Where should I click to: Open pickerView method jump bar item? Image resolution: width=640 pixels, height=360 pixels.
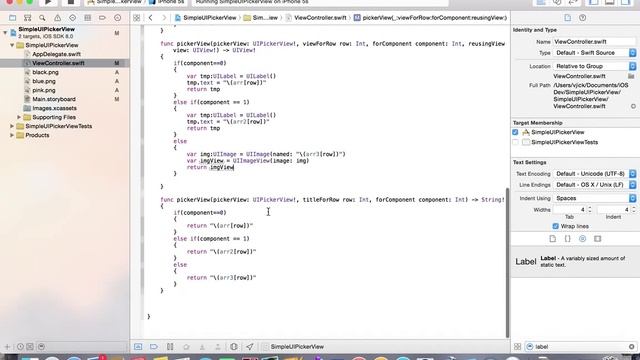tap(431, 18)
